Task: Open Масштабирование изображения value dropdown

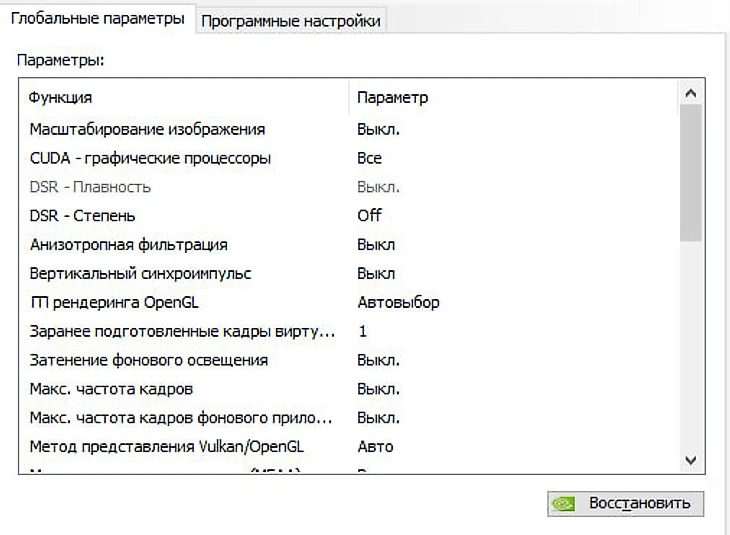Action: click(x=379, y=129)
